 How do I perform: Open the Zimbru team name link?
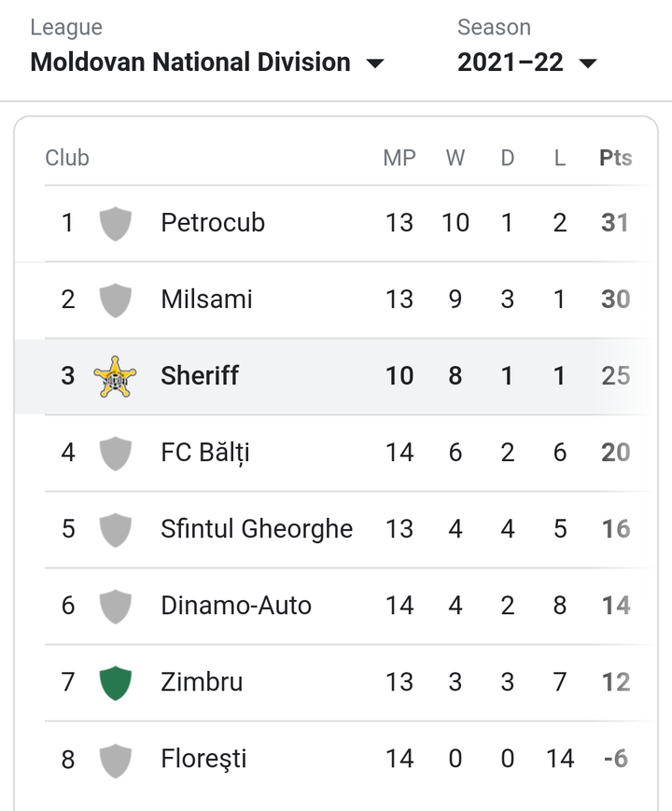point(202,681)
